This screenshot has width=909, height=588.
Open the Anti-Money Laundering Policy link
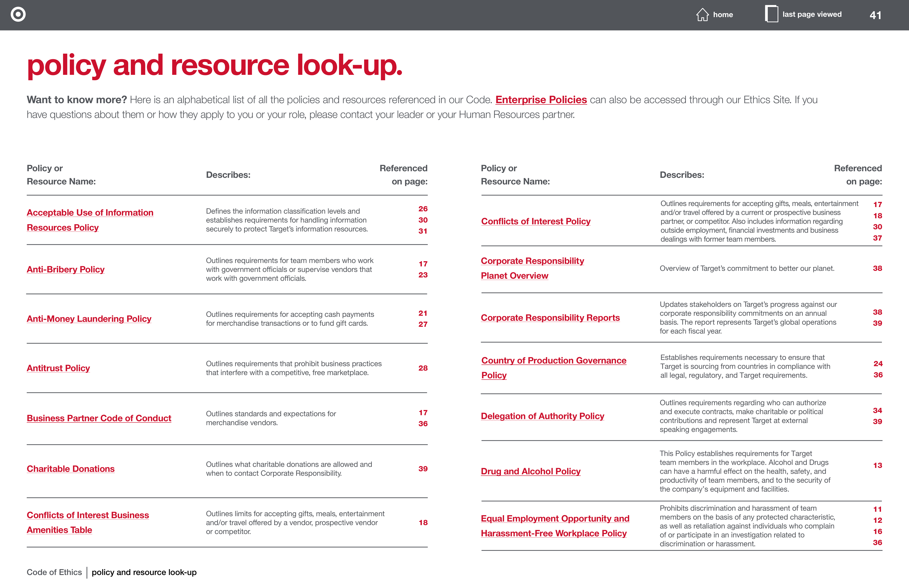pos(89,319)
